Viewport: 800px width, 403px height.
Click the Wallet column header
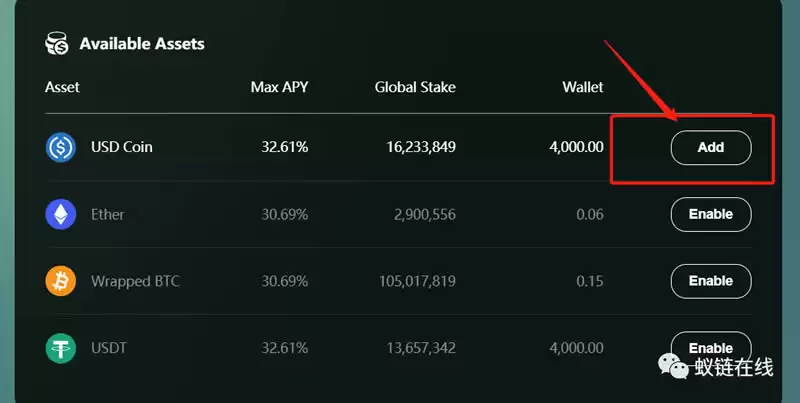pyautogui.click(x=583, y=87)
